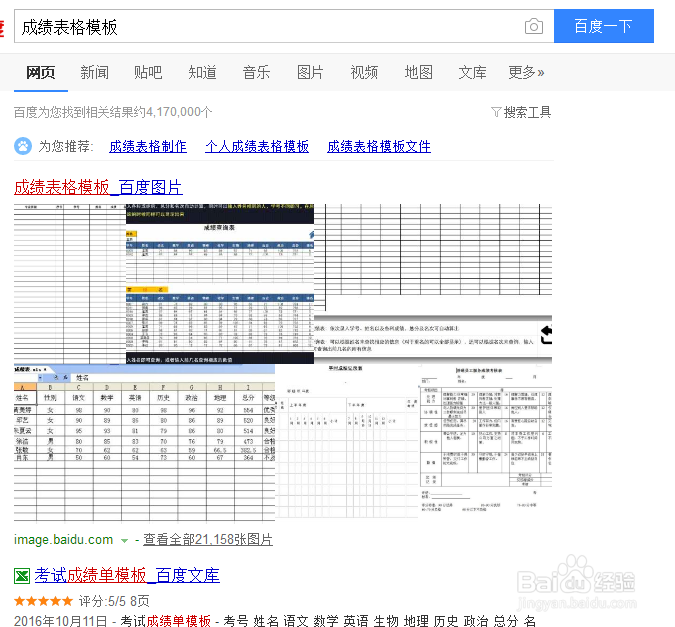This screenshot has height=627, width=675.
Task: Click the five-star rating icons
Action: (x=43, y=601)
